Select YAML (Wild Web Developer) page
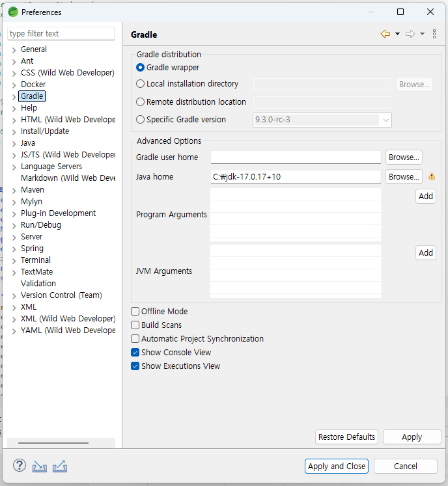448x486 pixels. pyautogui.click(x=68, y=331)
